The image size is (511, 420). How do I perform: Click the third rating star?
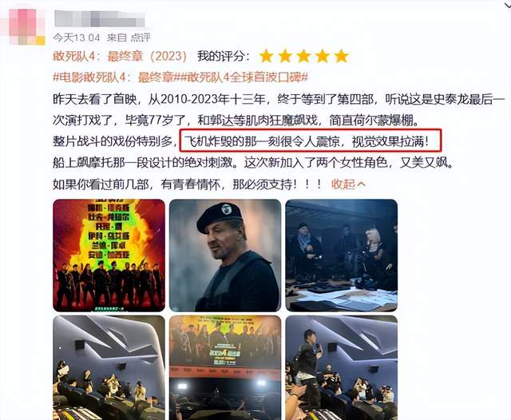pyautogui.click(x=303, y=56)
